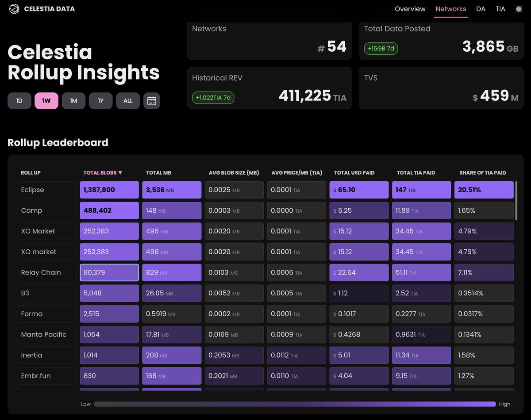Sort by TOTAL MB column header
The height and width of the screenshot is (420, 531).
(x=158, y=173)
